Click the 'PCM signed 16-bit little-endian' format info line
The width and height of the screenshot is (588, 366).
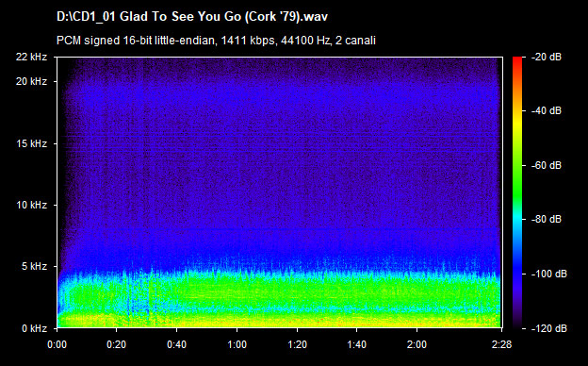tap(216, 41)
